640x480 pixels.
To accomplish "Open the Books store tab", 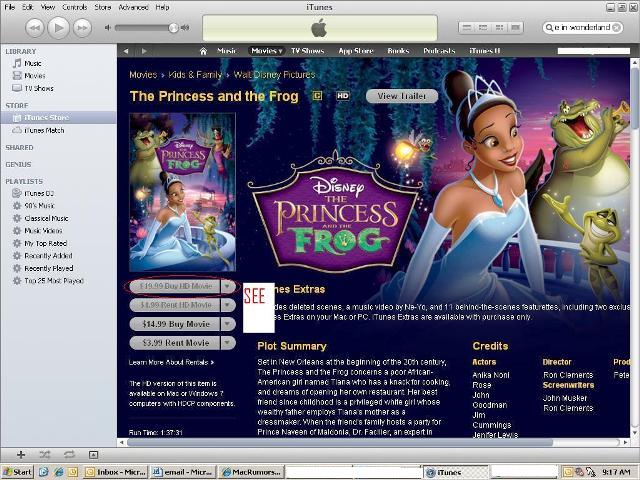I will coord(398,51).
